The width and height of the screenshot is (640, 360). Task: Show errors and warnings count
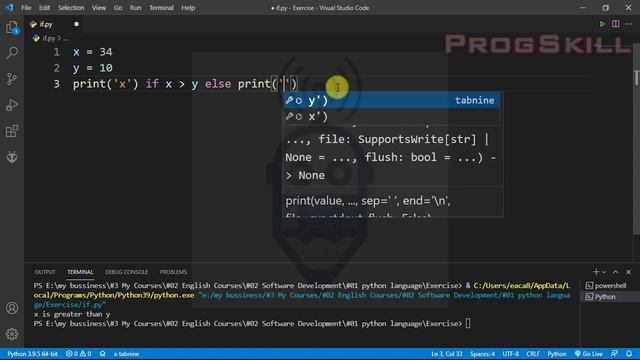(78, 353)
